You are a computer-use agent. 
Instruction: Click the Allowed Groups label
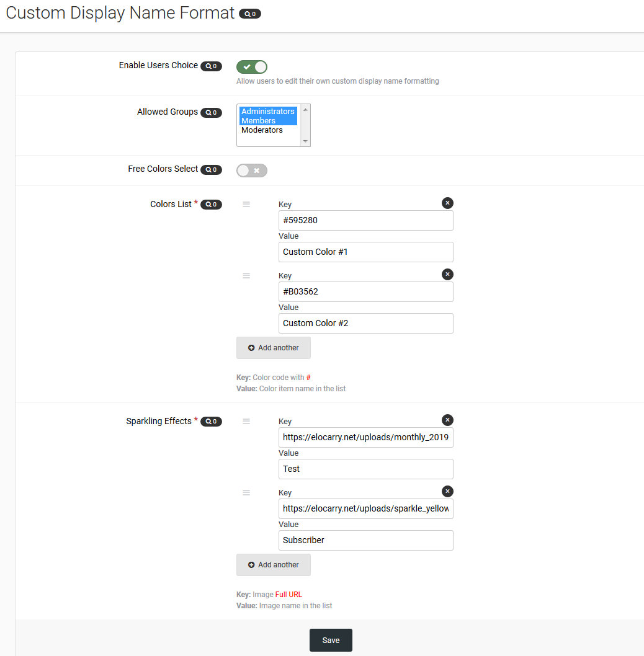[168, 112]
